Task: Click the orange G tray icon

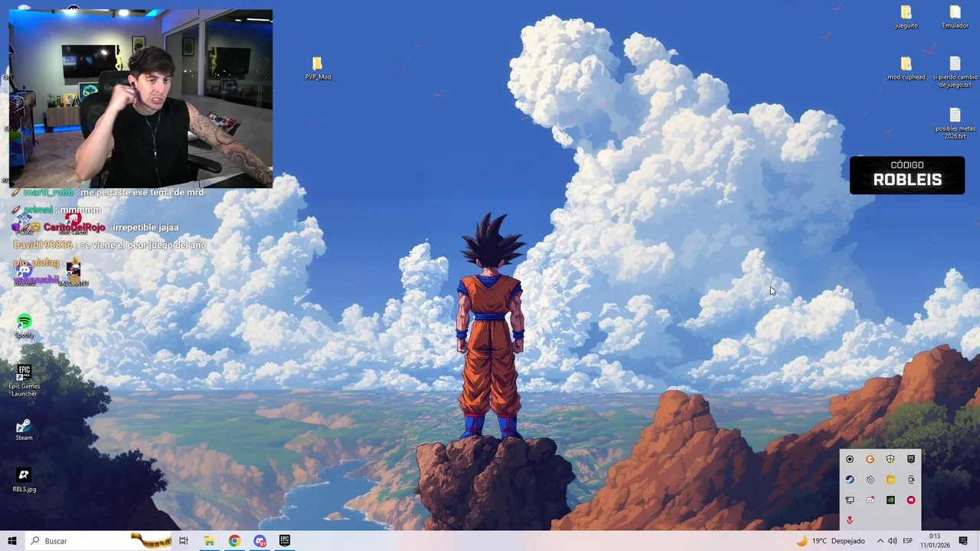Action: click(870, 459)
